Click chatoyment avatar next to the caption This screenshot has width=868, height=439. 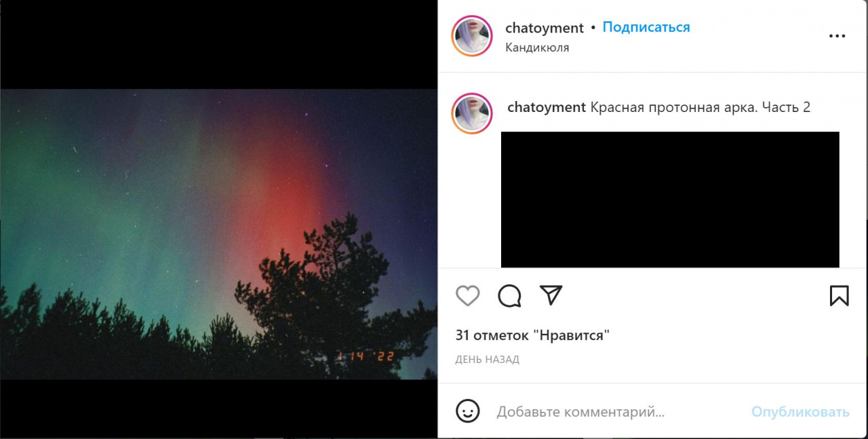click(472, 113)
